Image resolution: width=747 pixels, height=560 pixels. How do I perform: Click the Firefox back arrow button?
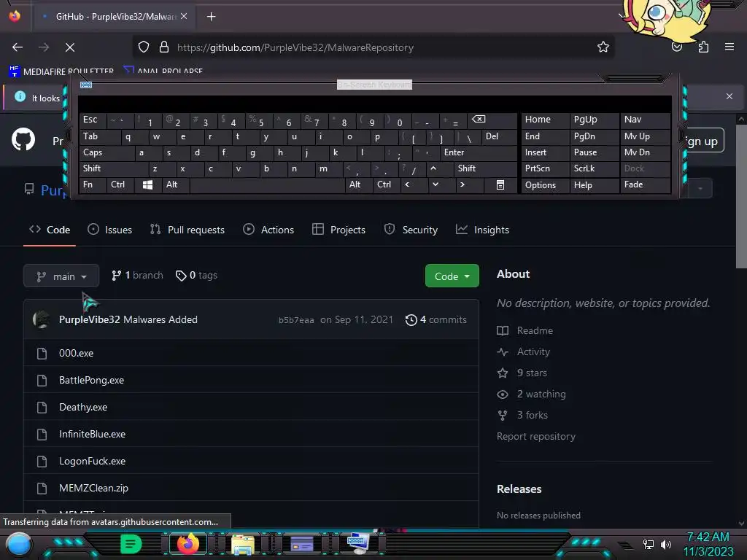pyautogui.click(x=18, y=47)
